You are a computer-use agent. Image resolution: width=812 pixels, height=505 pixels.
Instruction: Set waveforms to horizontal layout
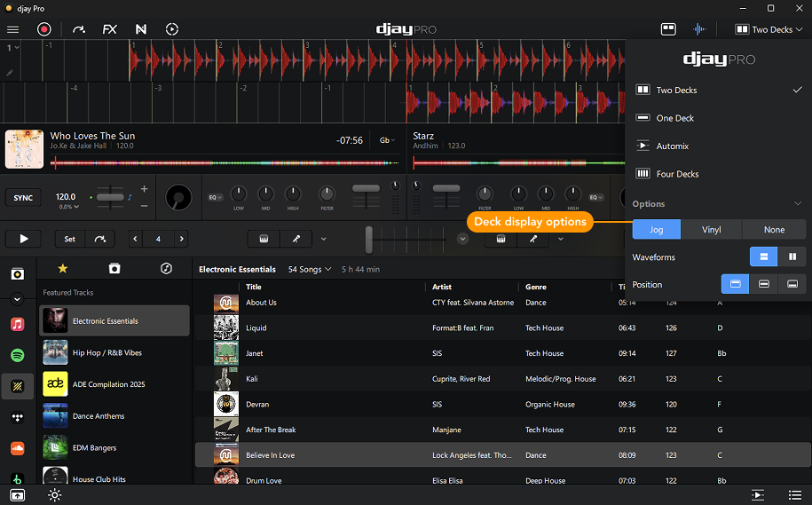point(763,256)
